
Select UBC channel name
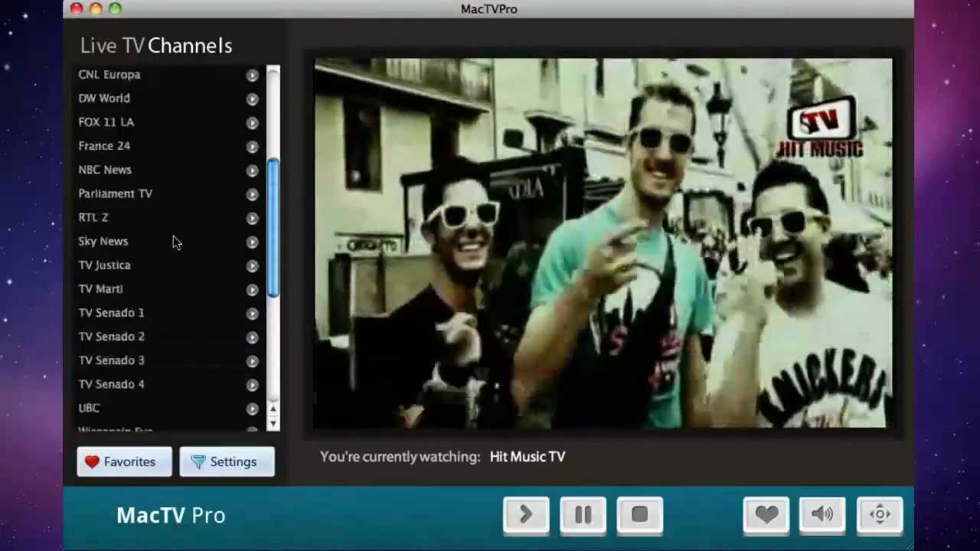[x=89, y=408]
